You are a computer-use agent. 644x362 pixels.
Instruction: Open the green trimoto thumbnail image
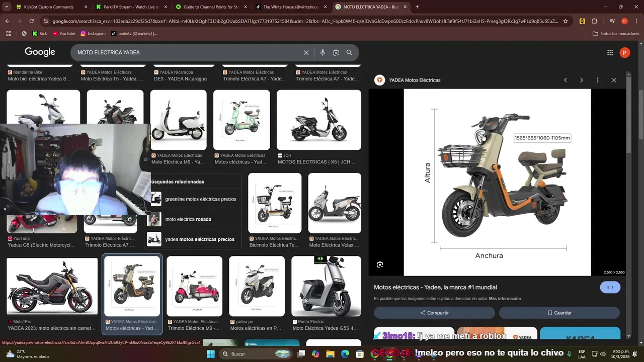[242, 120]
